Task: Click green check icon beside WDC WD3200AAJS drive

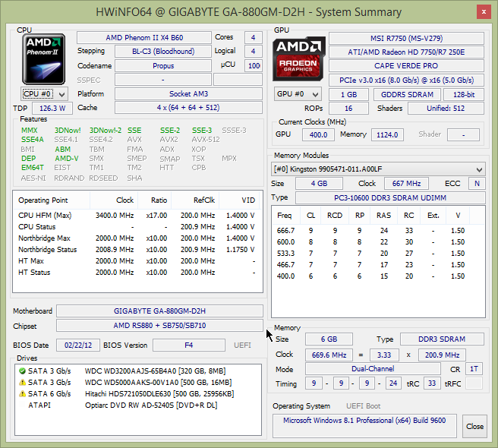Action: point(22,371)
